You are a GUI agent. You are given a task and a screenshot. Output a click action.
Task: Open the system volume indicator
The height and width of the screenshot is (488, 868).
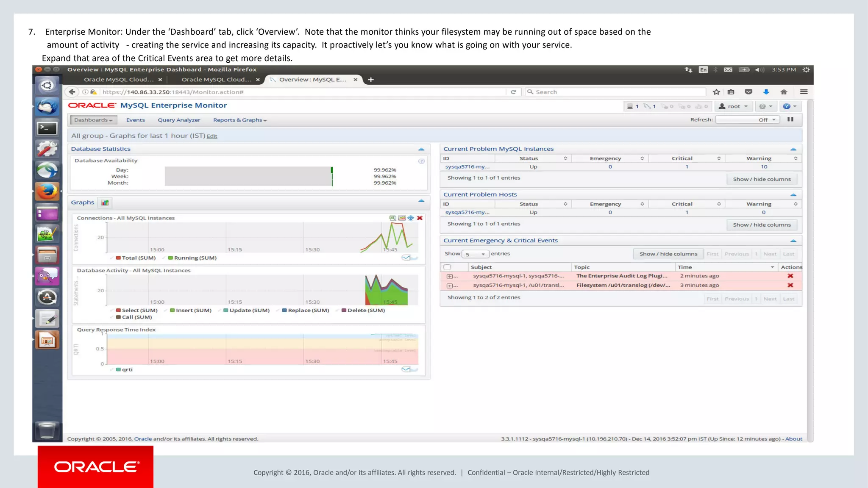click(x=759, y=69)
